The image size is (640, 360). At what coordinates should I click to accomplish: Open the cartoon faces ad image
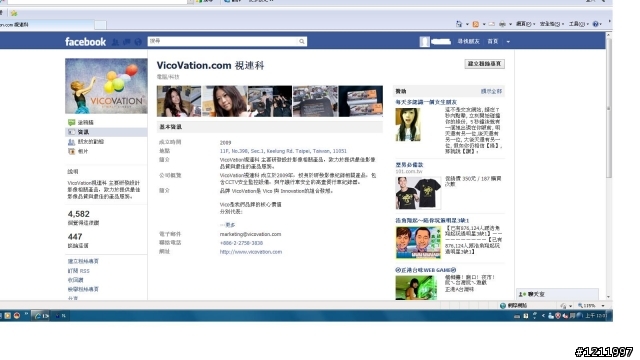[x=418, y=242]
